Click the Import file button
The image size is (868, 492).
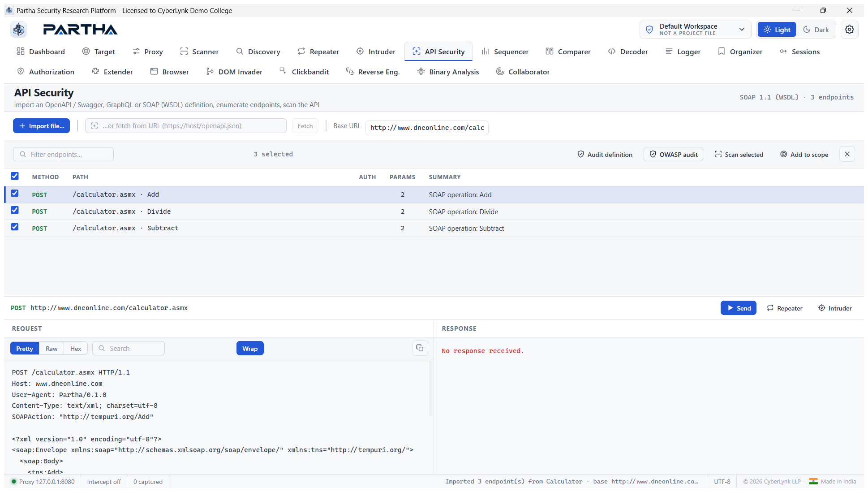41,126
